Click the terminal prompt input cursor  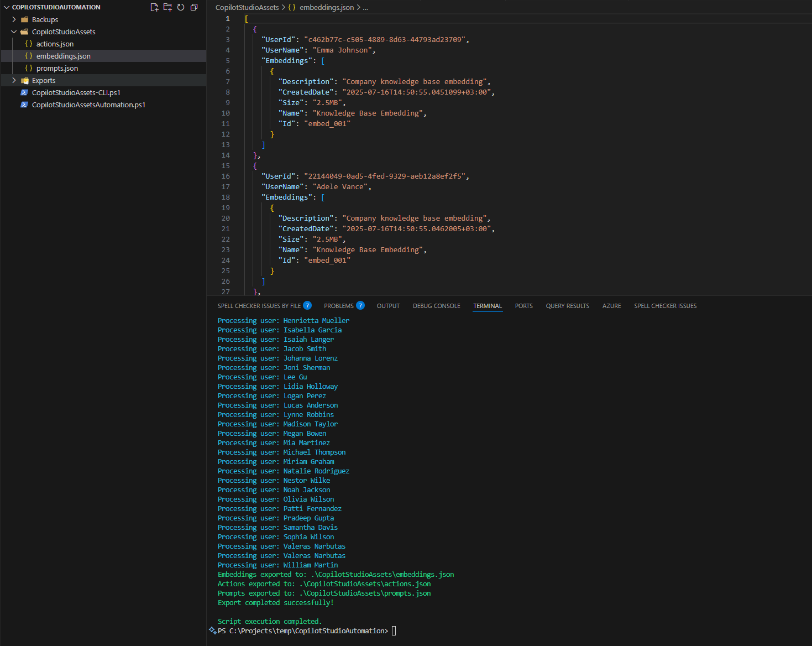click(x=394, y=631)
